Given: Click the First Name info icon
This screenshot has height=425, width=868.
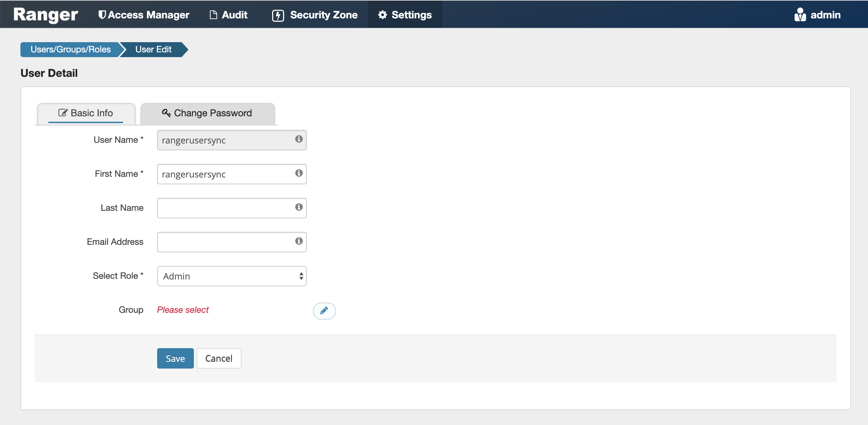Looking at the screenshot, I should coord(299,173).
